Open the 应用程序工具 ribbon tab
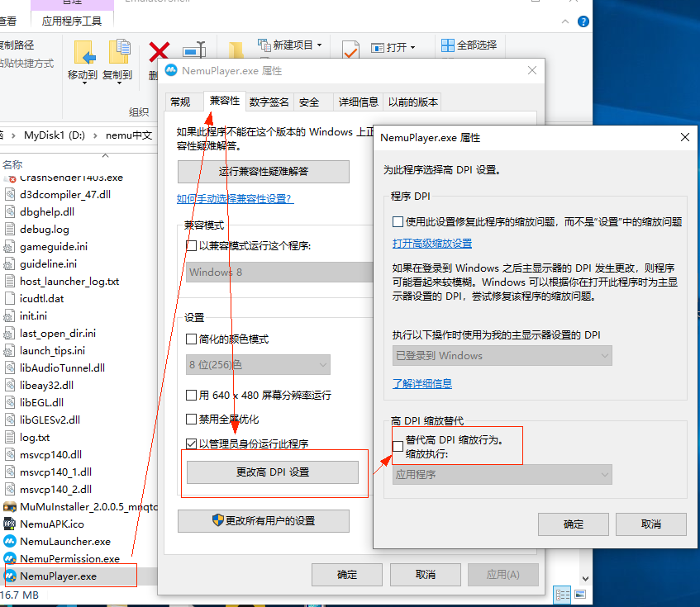Viewport: 700px width, 607px height. pos(72,21)
